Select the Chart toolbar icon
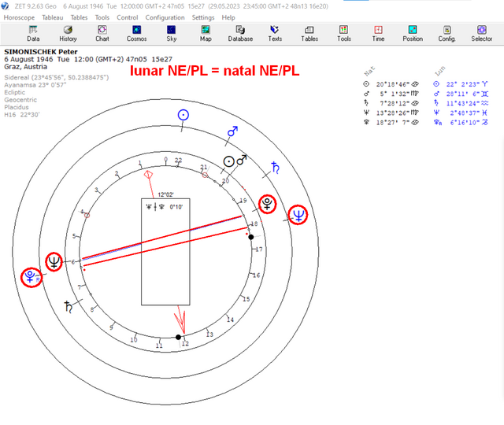This screenshot has width=504, height=425. pos(102,33)
